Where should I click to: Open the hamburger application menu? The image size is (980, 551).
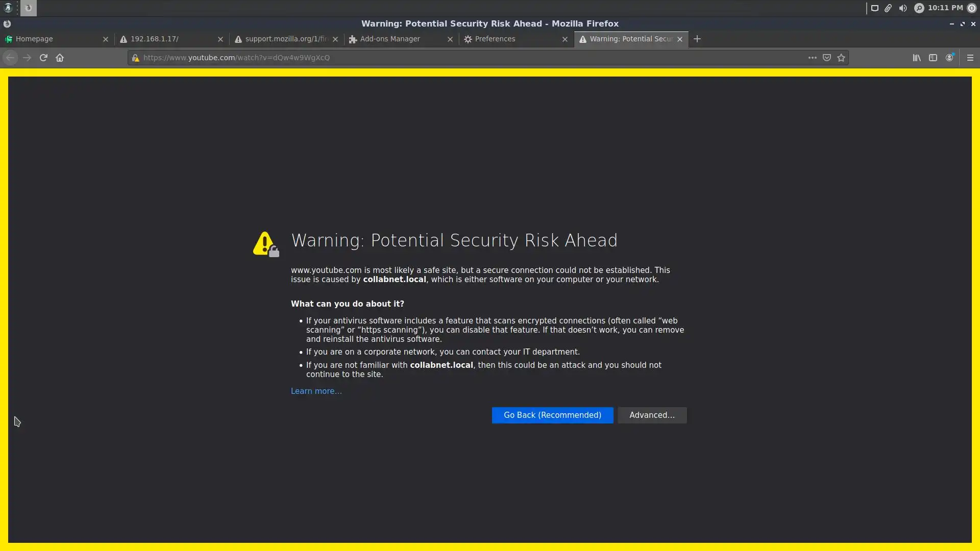[x=970, y=58]
